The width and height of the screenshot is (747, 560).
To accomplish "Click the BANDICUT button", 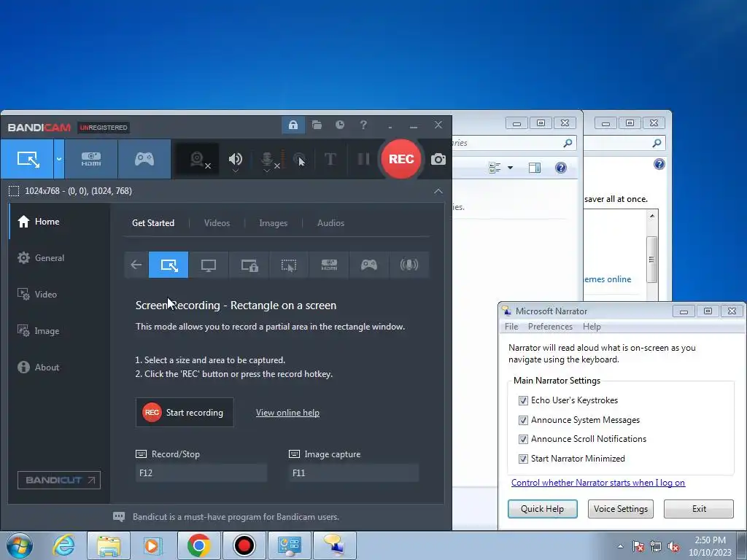I will pyautogui.click(x=59, y=480).
